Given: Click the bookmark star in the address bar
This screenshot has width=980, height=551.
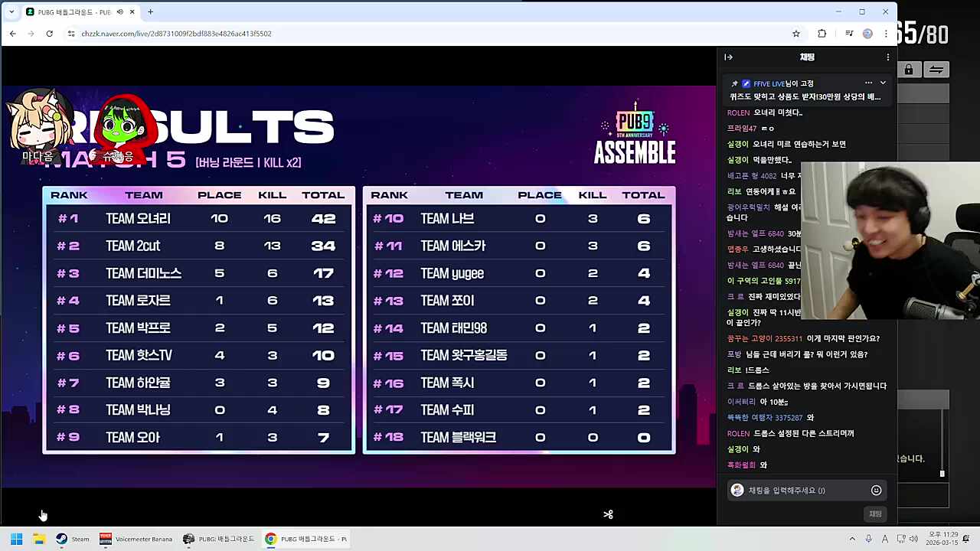Looking at the screenshot, I should (x=796, y=33).
